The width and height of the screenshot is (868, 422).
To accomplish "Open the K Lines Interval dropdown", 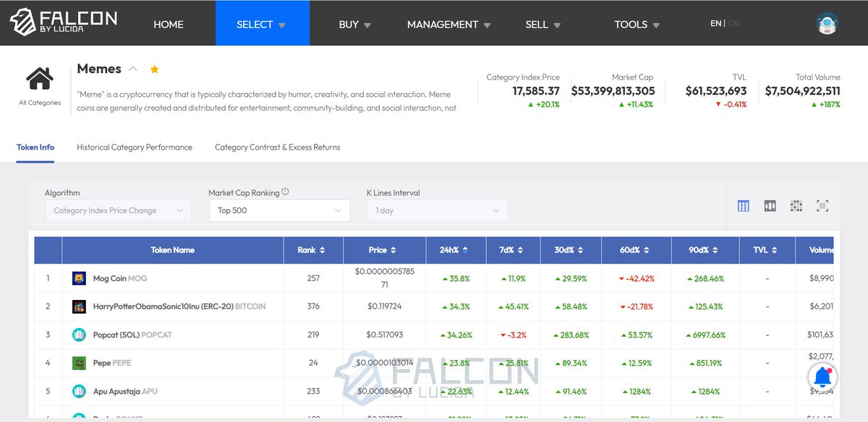I will (x=438, y=210).
